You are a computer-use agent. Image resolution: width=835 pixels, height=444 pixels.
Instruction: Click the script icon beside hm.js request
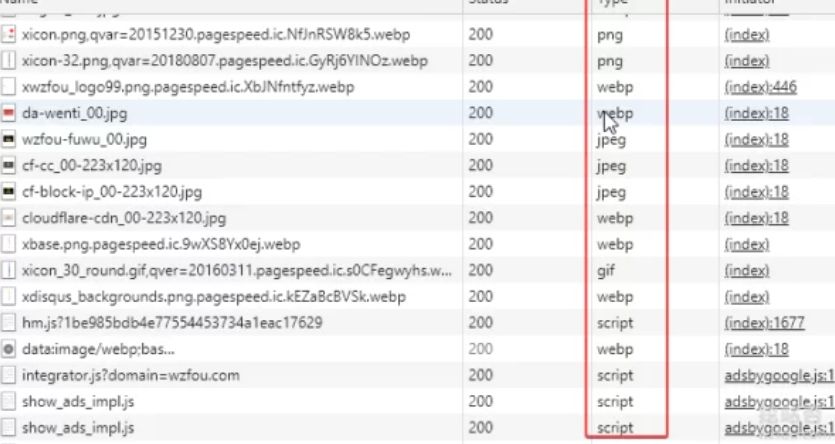click(9, 323)
